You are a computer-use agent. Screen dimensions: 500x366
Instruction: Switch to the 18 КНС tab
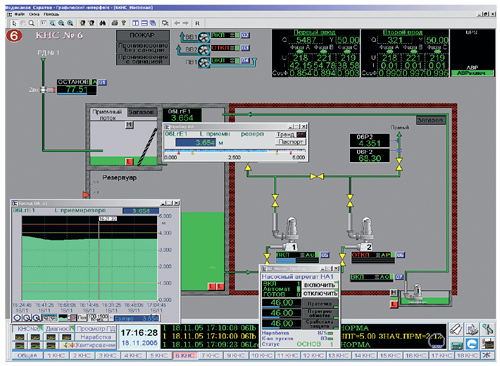pyautogui.click(x=468, y=356)
